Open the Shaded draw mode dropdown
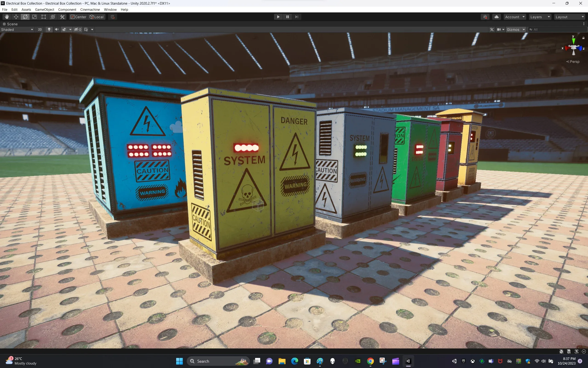Image resolution: width=588 pixels, height=368 pixels. click(17, 29)
